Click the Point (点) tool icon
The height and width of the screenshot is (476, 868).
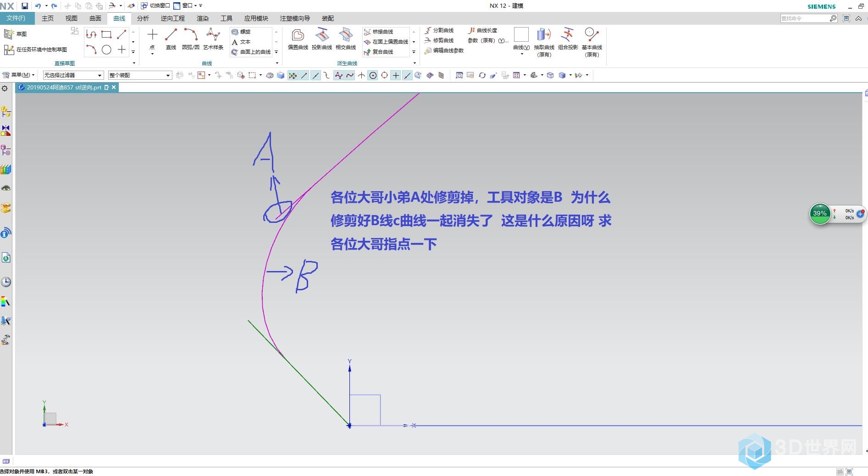152,35
